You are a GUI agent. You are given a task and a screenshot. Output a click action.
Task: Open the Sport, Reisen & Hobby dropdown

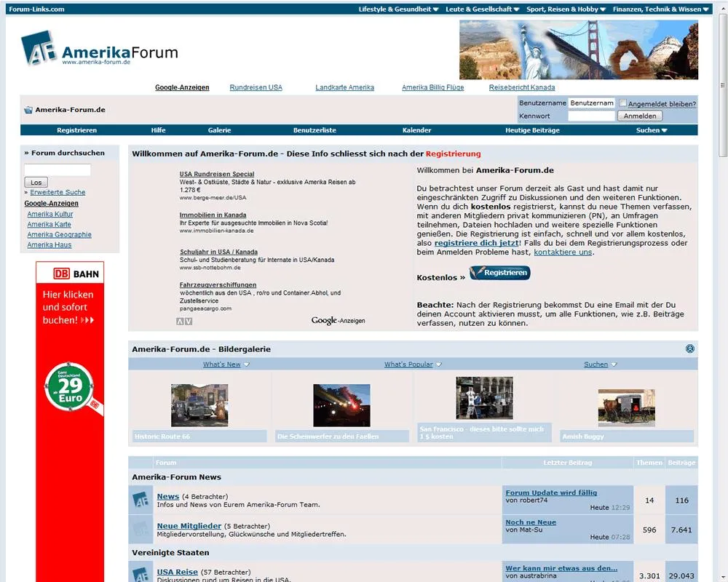click(566, 9)
